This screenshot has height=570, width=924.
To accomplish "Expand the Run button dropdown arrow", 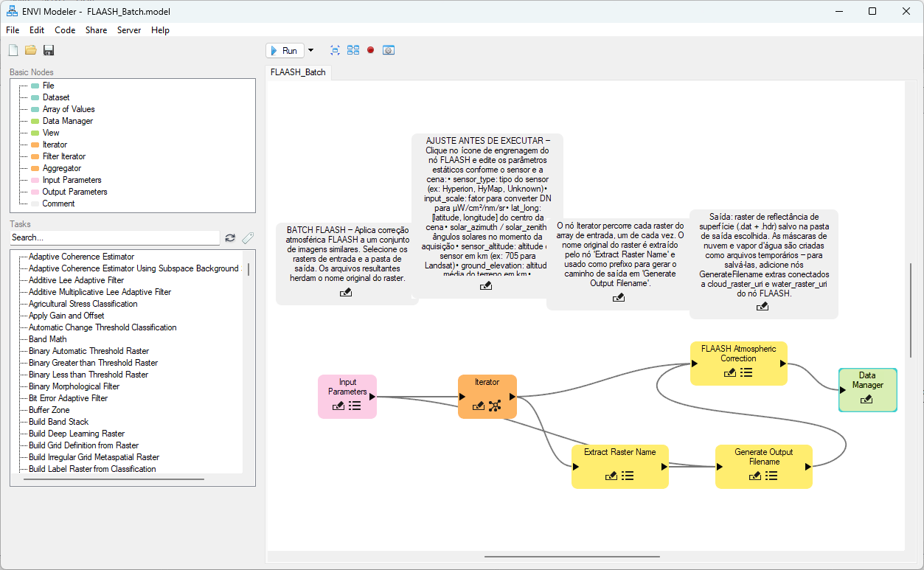I will pos(310,50).
